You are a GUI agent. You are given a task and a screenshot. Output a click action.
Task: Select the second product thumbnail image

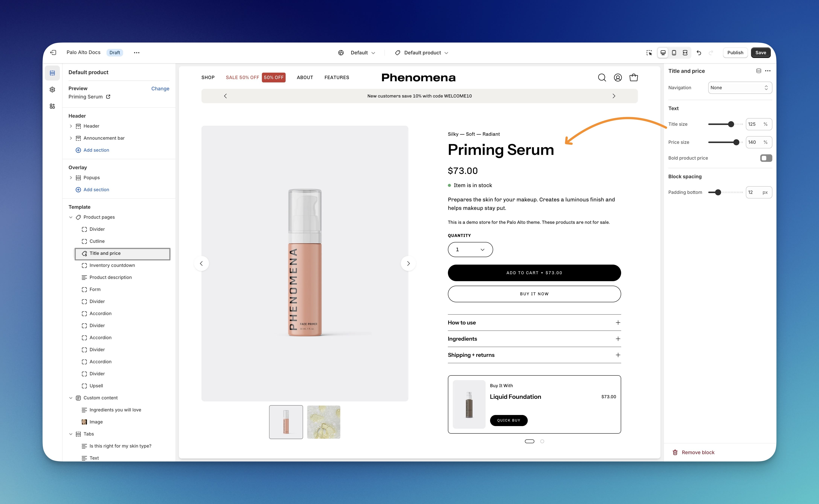pos(323,422)
